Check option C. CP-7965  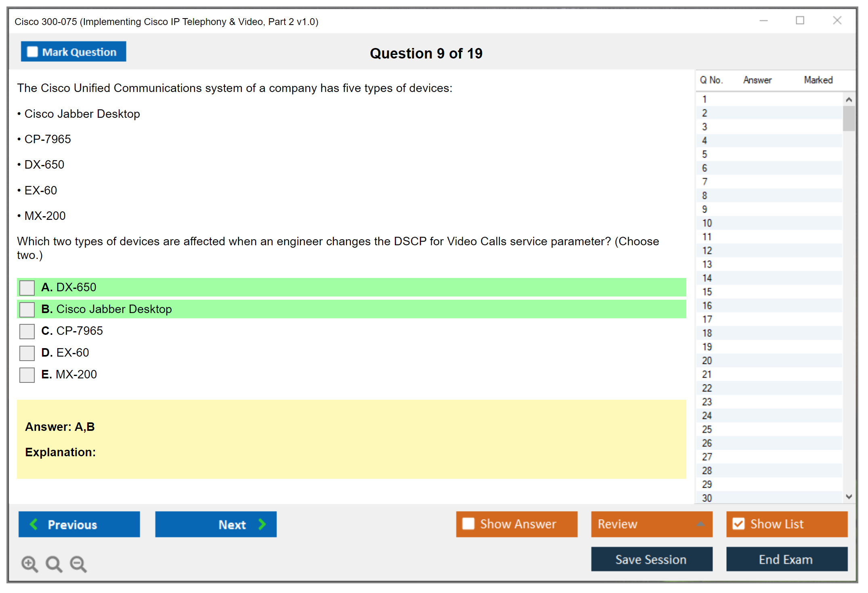point(27,331)
